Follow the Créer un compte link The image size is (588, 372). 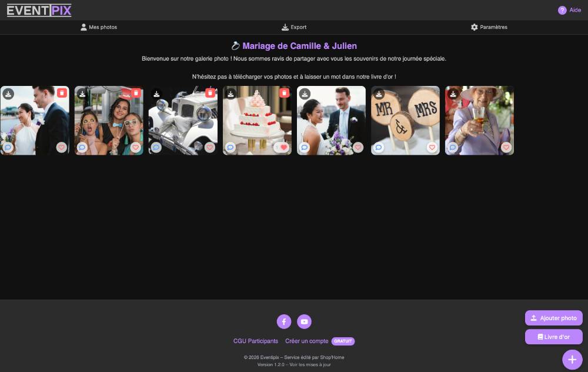(x=306, y=341)
